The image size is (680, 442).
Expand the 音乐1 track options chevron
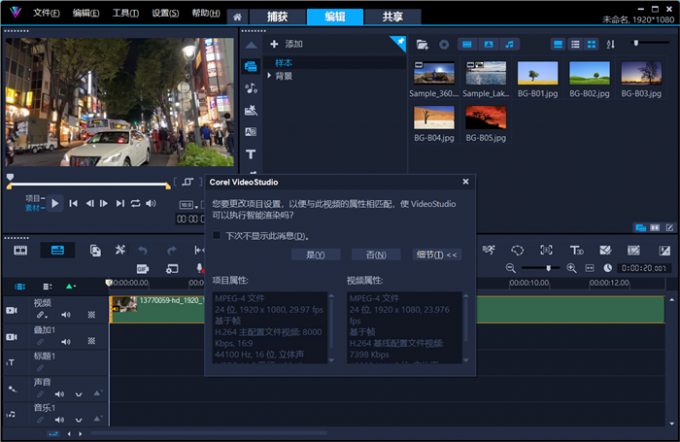coord(78,420)
